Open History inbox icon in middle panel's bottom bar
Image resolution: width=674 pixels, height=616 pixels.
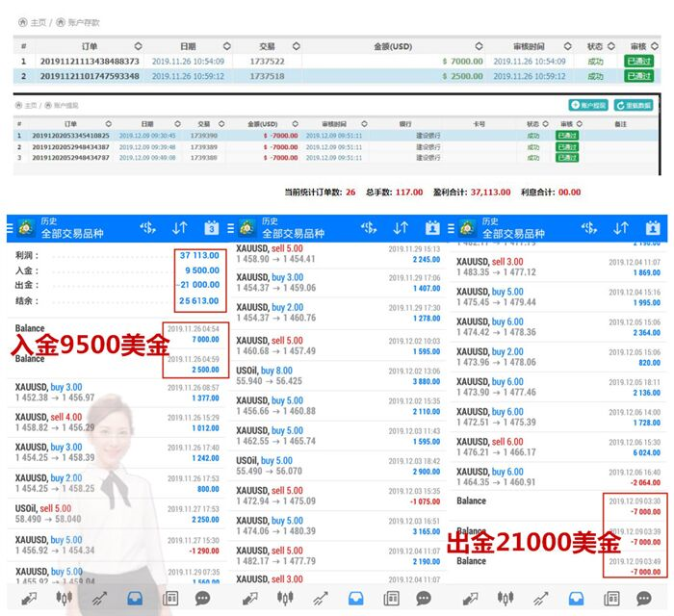click(x=356, y=599)
